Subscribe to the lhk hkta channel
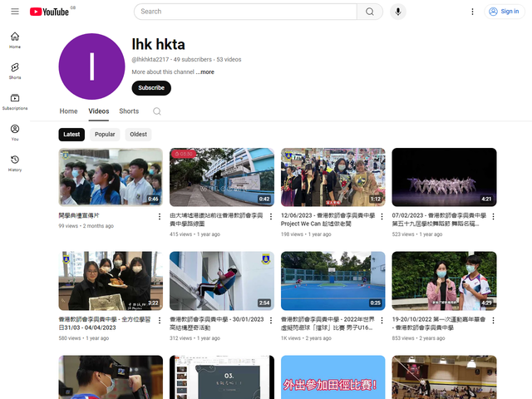This screenshot has width=532, height=399. tap(151, 87)
